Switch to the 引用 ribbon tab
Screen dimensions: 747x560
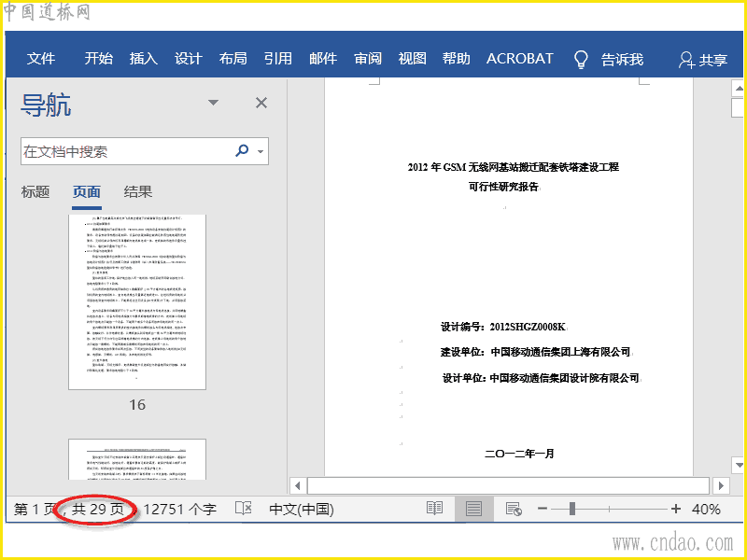[277, 59]
